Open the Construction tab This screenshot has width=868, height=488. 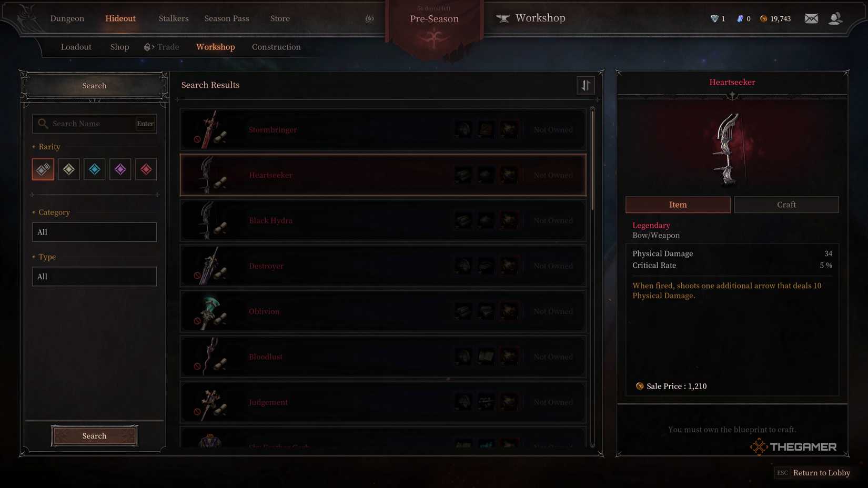[276, 47]
